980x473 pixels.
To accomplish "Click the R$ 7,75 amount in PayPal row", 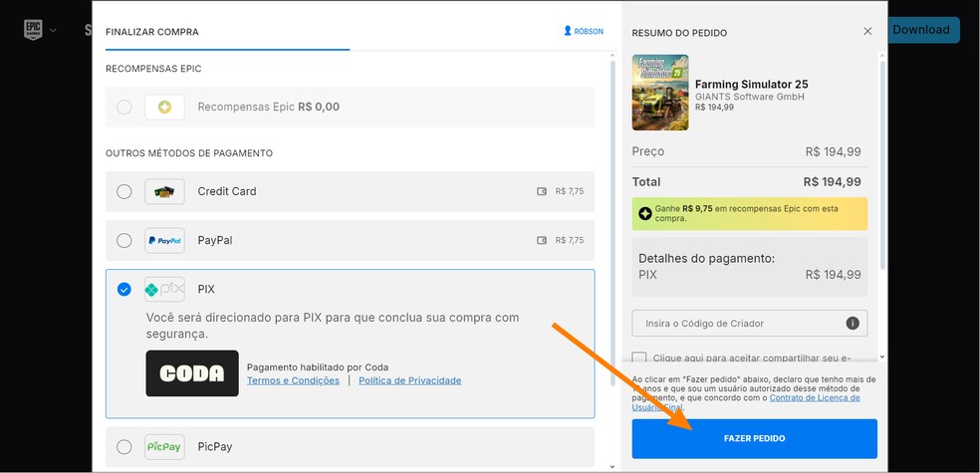I will click(x=570, y=241).
